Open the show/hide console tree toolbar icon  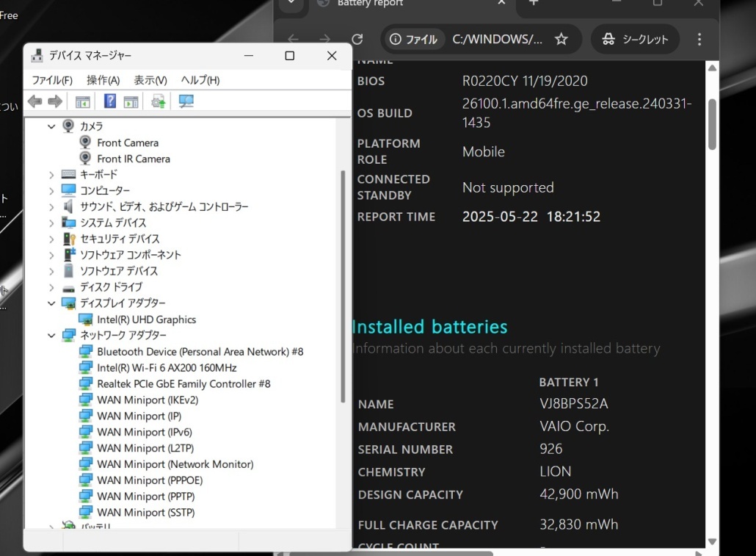coord(83,101)
